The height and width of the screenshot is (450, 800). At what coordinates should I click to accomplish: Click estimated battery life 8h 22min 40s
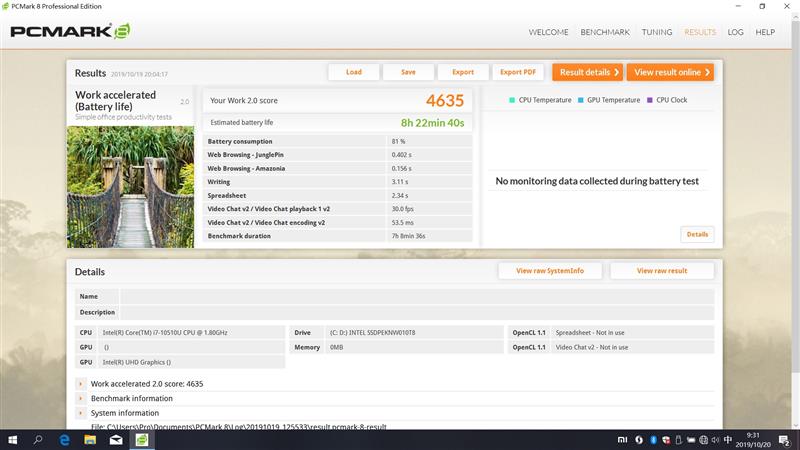point(432,123)
